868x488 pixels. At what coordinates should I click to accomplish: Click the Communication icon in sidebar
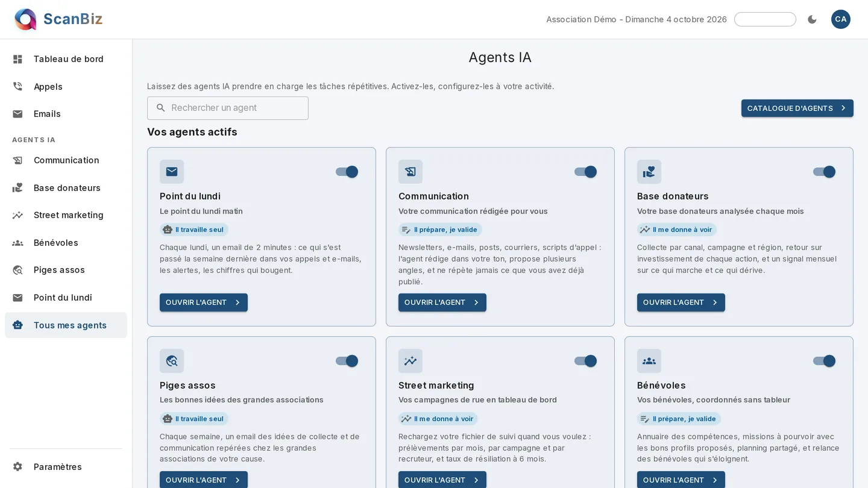17,160
